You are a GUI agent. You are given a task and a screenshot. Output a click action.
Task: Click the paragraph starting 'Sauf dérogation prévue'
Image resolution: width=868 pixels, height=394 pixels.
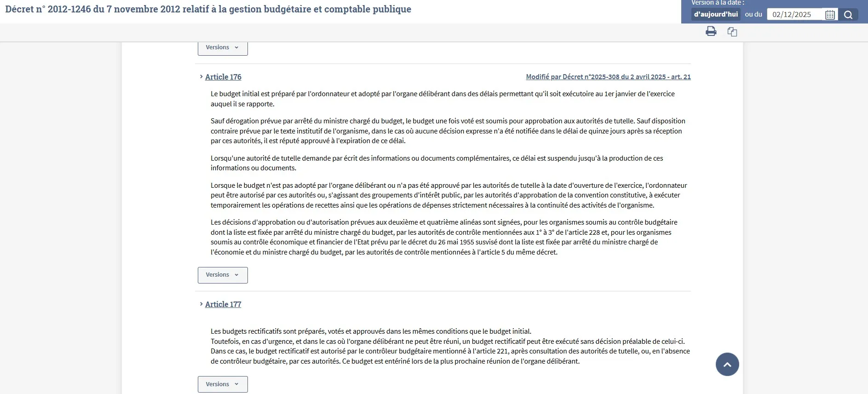pyautogui.click(x=448, y=131)
